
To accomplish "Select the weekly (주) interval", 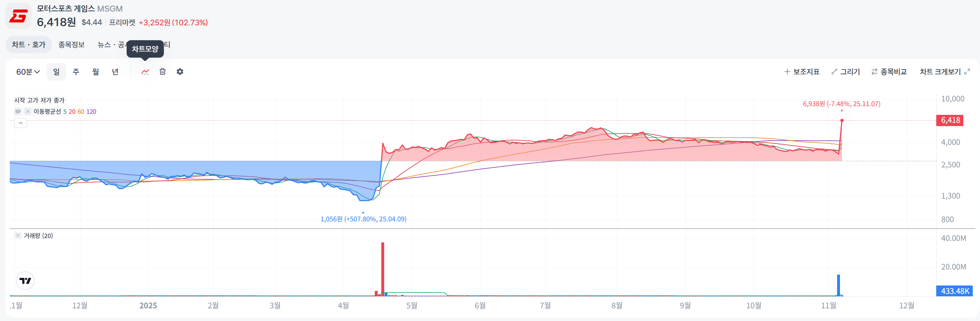I will tap(76, 72).
